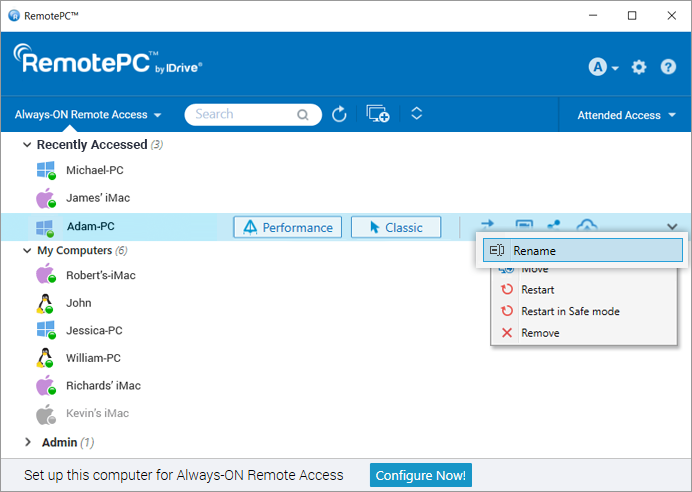Click the Configure Now! button
This screenshot has width=692, height=492.
pos(421,475)
